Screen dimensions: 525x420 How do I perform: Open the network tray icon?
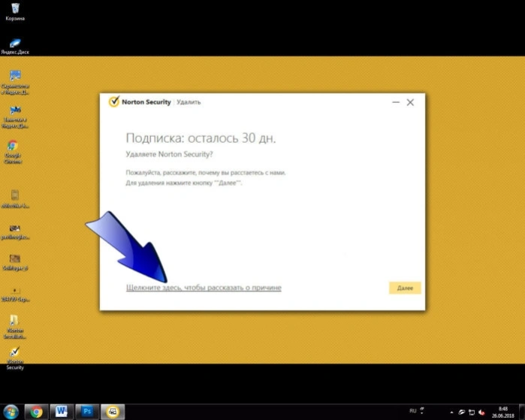click(472, 412)
